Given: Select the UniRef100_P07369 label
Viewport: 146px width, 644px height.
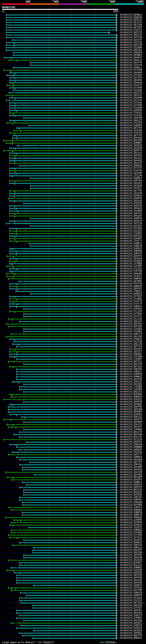Looking at the screenshot, I should pos(131,70).
